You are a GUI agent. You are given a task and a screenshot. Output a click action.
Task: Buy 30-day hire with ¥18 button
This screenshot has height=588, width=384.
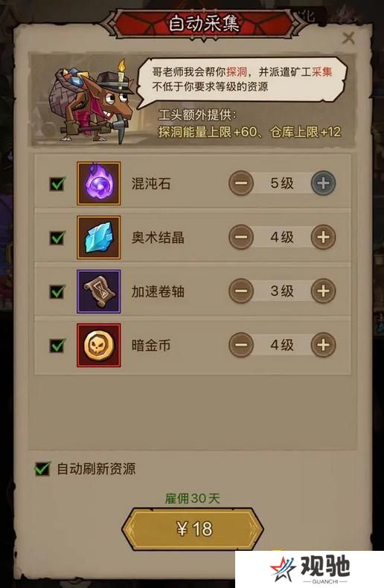(x=193, y=529)
